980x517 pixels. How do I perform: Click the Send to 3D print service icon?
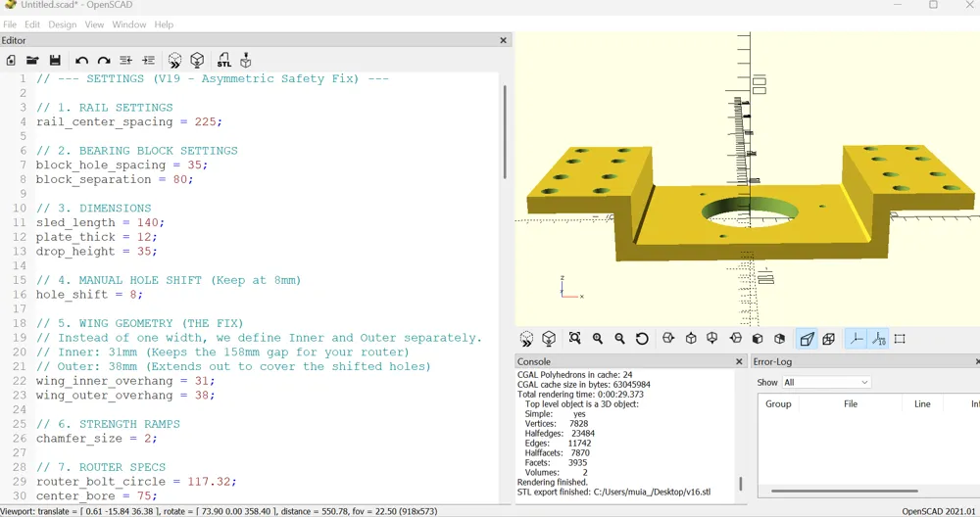tap(246, 61)
